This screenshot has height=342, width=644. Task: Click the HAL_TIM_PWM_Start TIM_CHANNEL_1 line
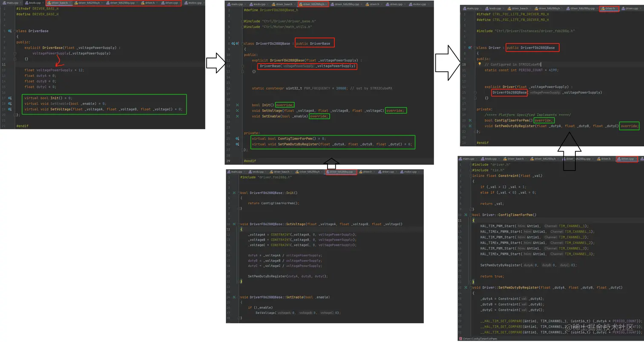535,226
